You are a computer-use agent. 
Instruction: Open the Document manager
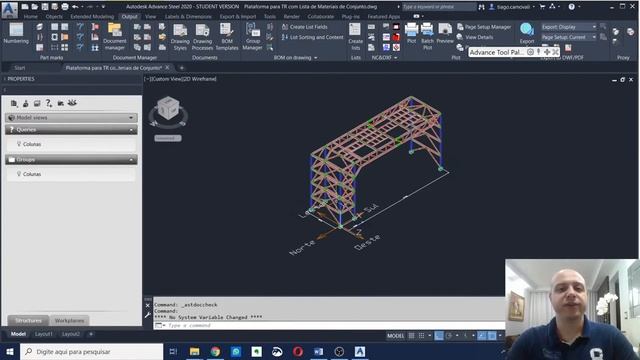115,36
